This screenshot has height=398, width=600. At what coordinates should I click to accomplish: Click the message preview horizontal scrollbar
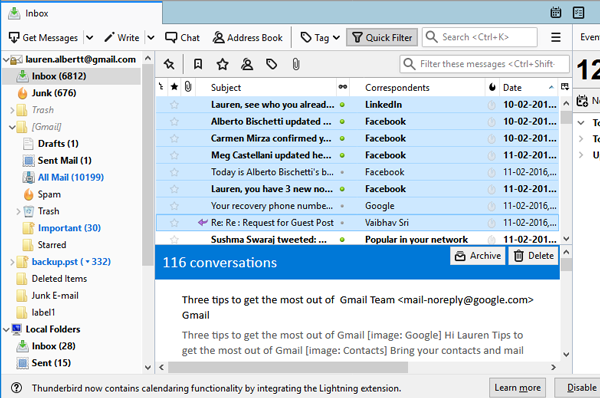[288, 367]
